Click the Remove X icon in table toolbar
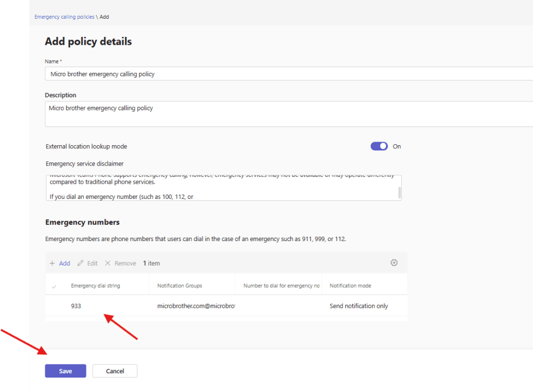 click(x=108, y=263)
